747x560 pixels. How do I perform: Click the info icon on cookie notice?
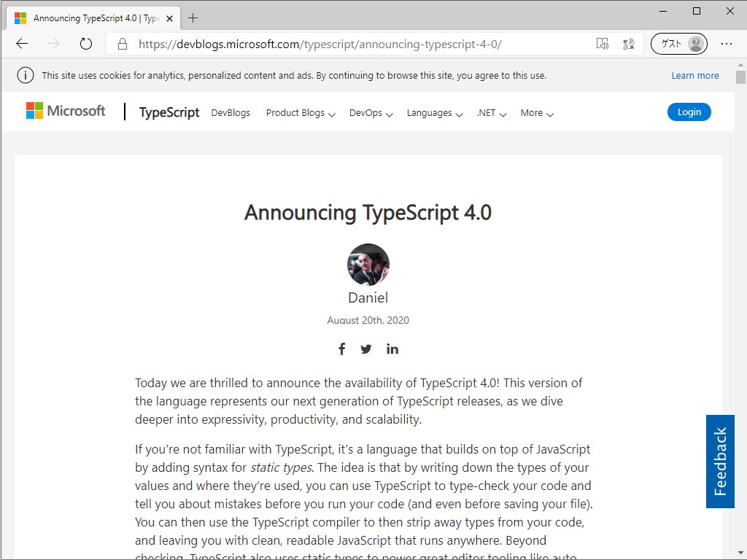[26, 75]
